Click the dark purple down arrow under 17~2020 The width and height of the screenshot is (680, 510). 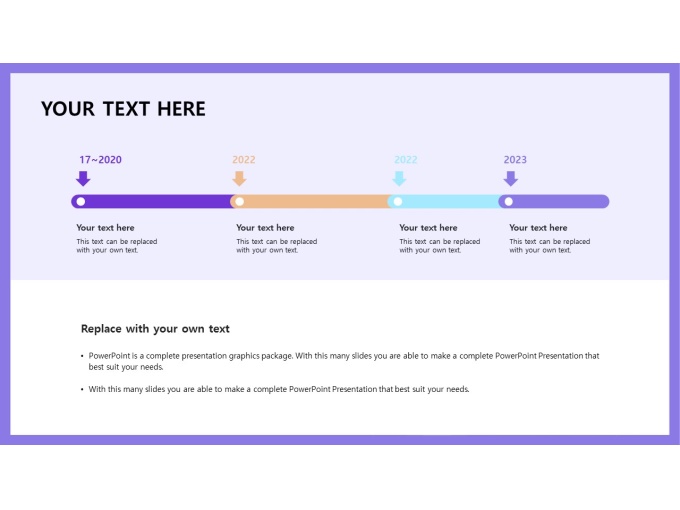pyautogui.click(x=83, y=178)
